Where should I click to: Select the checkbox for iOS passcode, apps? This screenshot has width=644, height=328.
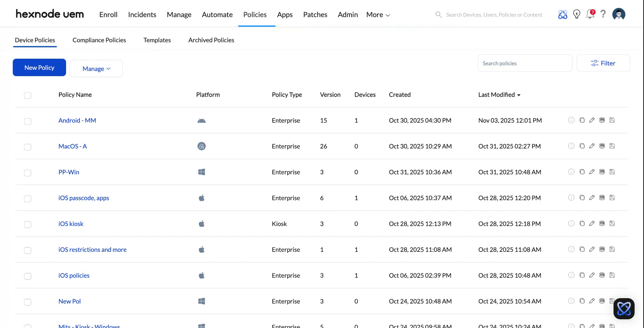pos(28,199)
